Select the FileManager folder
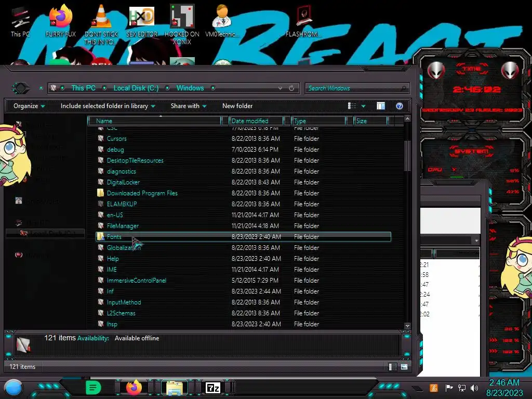This screenshot has height=399, width=532. click(x=243, y=225)
